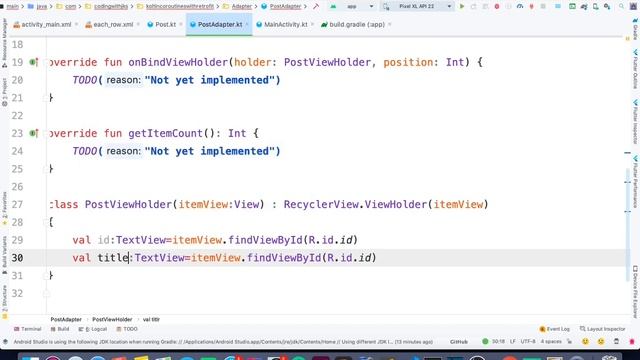Screen dimensions: 640x360
Task: Close the MainActivity.kt tab
Action: (312, 24)
